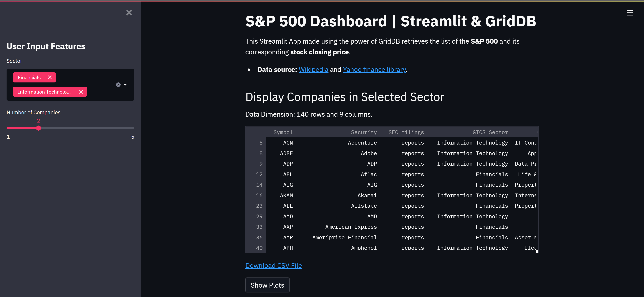
Task: Close the sidebar with the X icon
Action: (x=129, y=12)
